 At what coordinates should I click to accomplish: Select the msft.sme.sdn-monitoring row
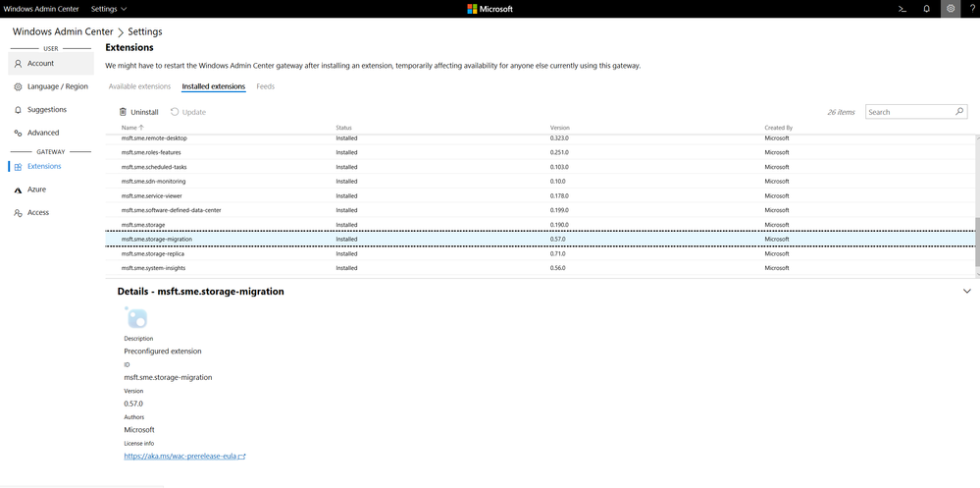540,182
